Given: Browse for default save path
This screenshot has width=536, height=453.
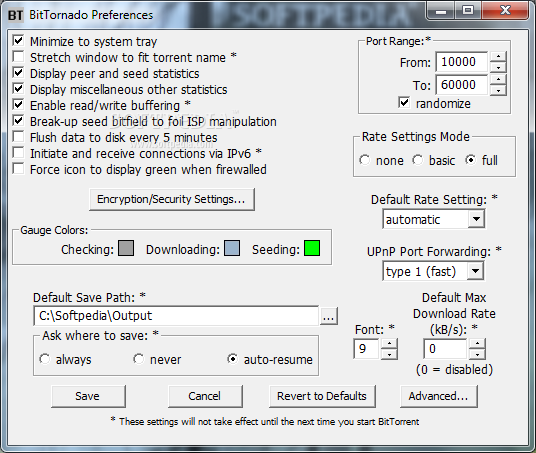Looking at the screenshot, I should (x=329, y=316).
